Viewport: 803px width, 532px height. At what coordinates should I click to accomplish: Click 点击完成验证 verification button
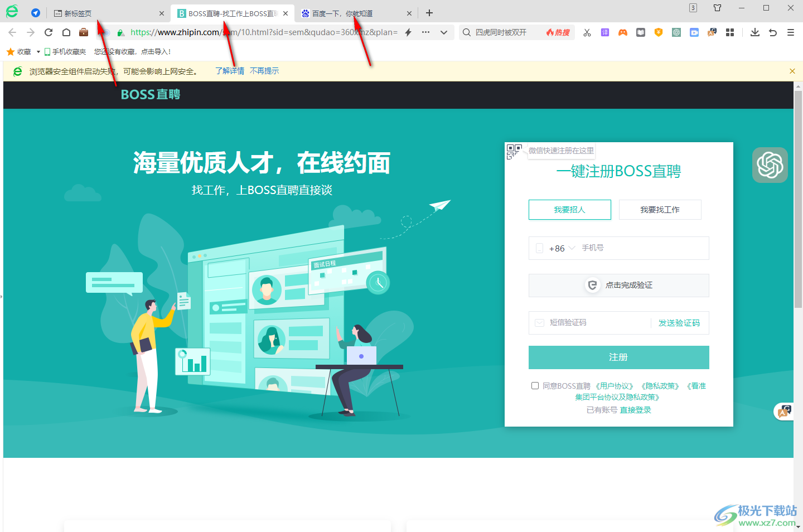tap(619, 286)
